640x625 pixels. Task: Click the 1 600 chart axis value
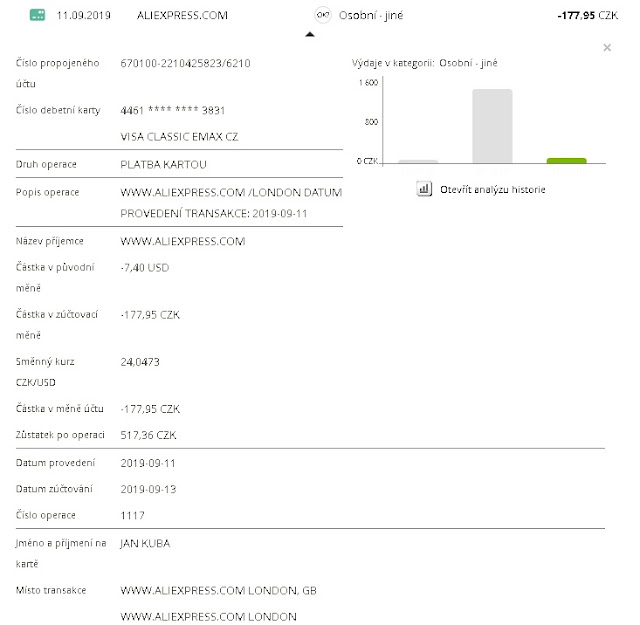[x=369, y=83]
